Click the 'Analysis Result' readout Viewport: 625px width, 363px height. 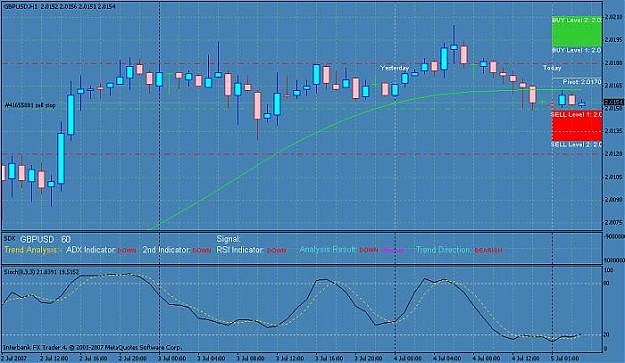352,250
